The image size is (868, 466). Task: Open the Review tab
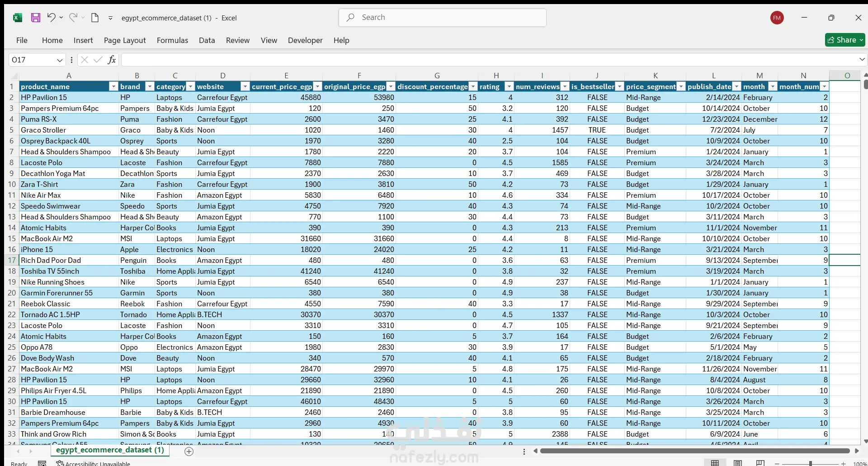(238, 40)
